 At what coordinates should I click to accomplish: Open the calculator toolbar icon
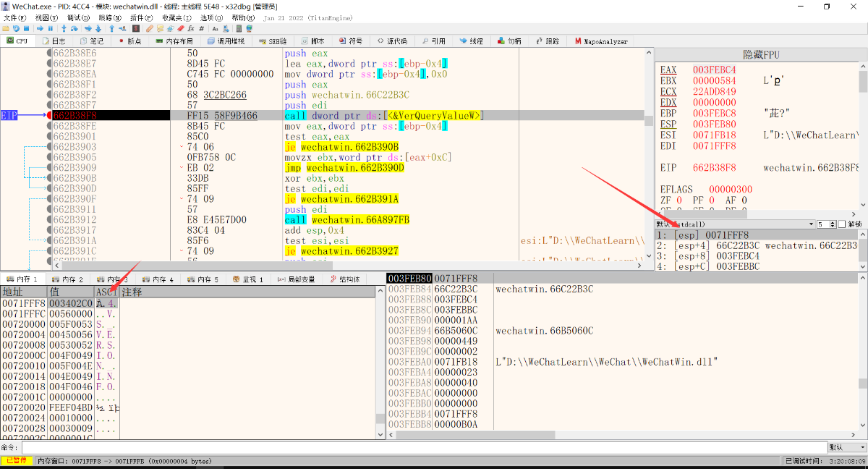coord(239,28)
